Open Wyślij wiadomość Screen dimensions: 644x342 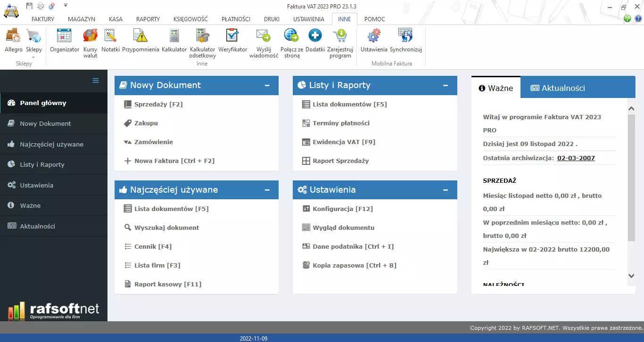click(x=263, y=42)
